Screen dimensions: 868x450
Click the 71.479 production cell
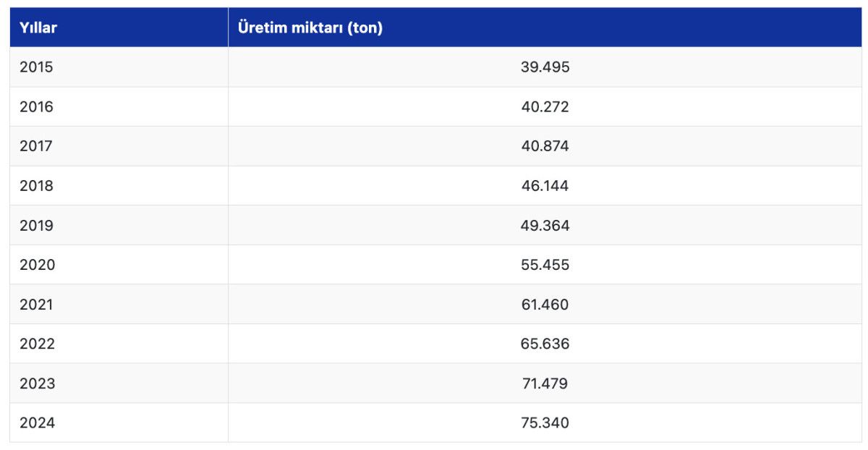tap(545, 383)
